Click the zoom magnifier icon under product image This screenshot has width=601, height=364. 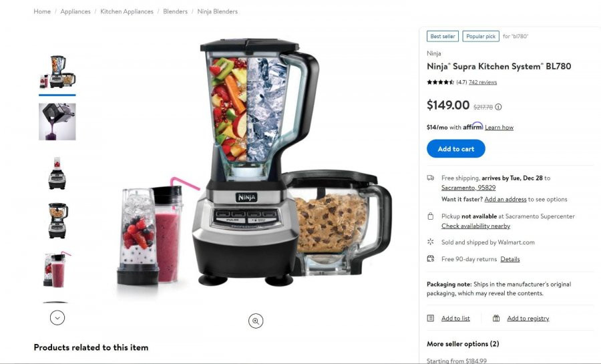(256, 321)
